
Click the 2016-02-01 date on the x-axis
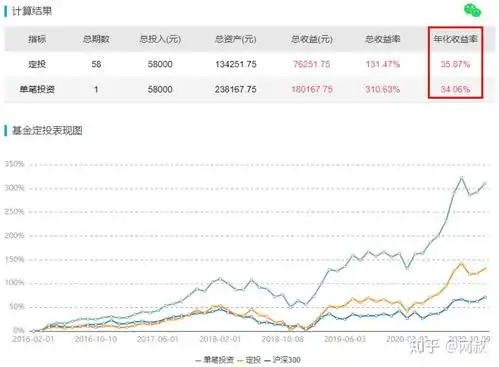(x=33, y=339)
